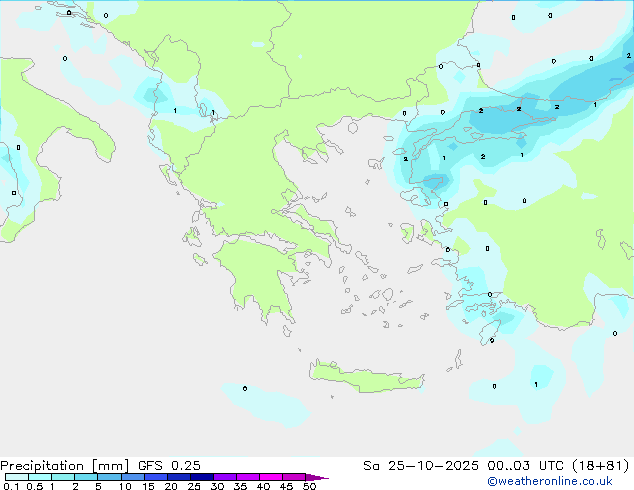Click the '15' legend scale label

[148, 486]
